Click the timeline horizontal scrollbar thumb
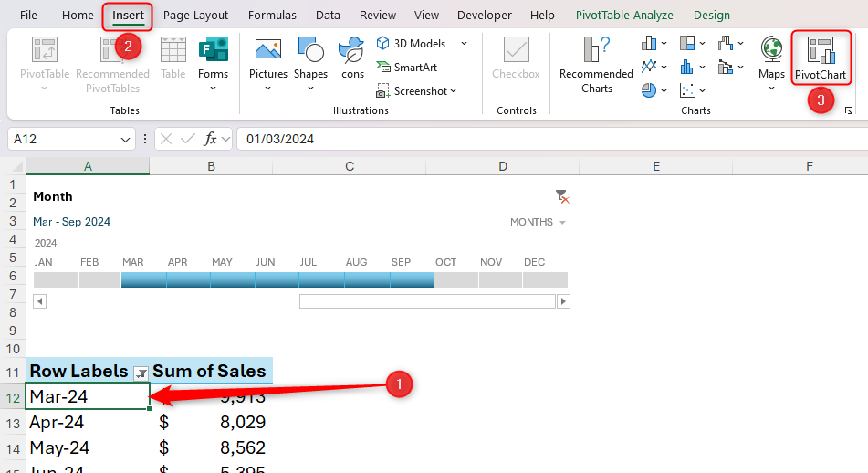The height and width of the screenshot is (473, 868). click(427, 301)
